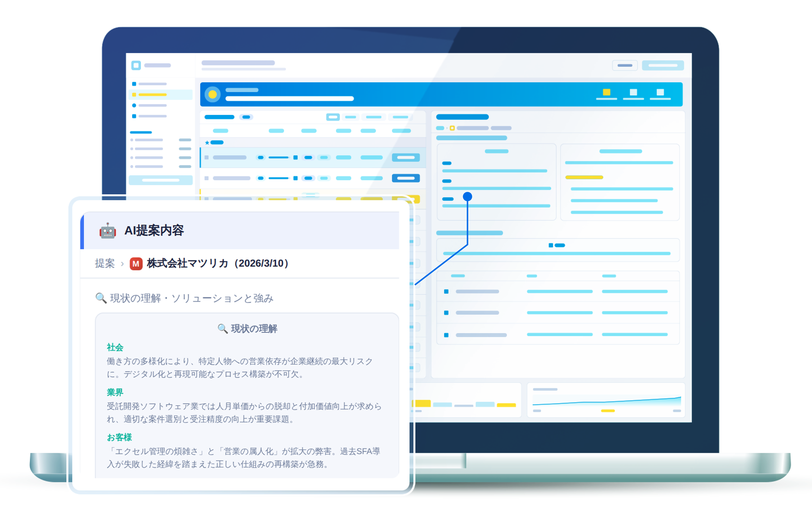Select the 社会 section label
Viewport: 812px width, 526px height.
click(x=115, y=348)
